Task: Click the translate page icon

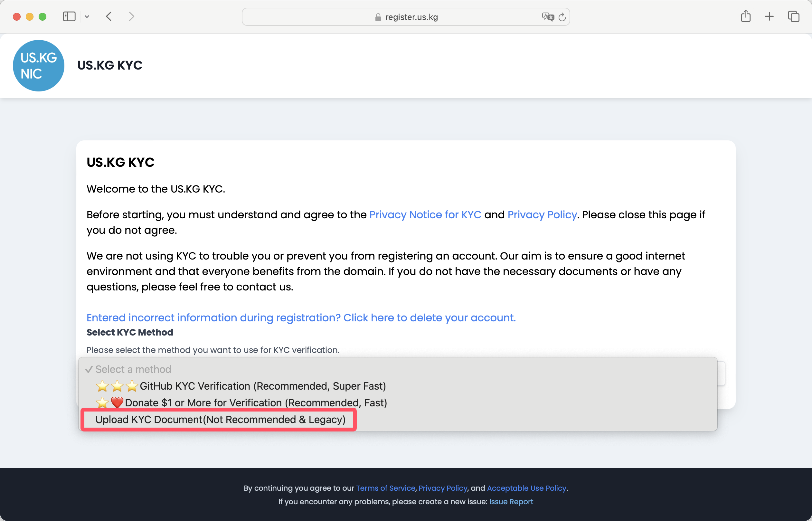Action: click(x=548, y=17)
